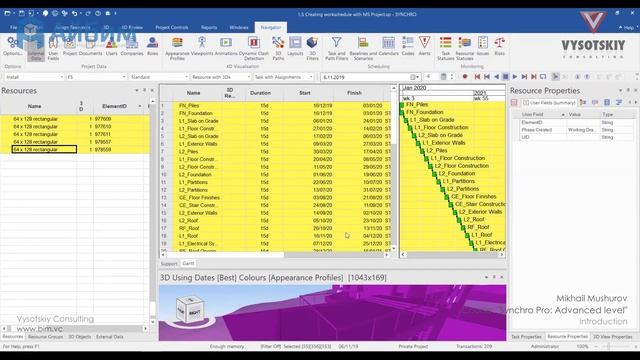Open the Issues ribbon icon
Screen dimensions: 640x360
pos(483,46)
